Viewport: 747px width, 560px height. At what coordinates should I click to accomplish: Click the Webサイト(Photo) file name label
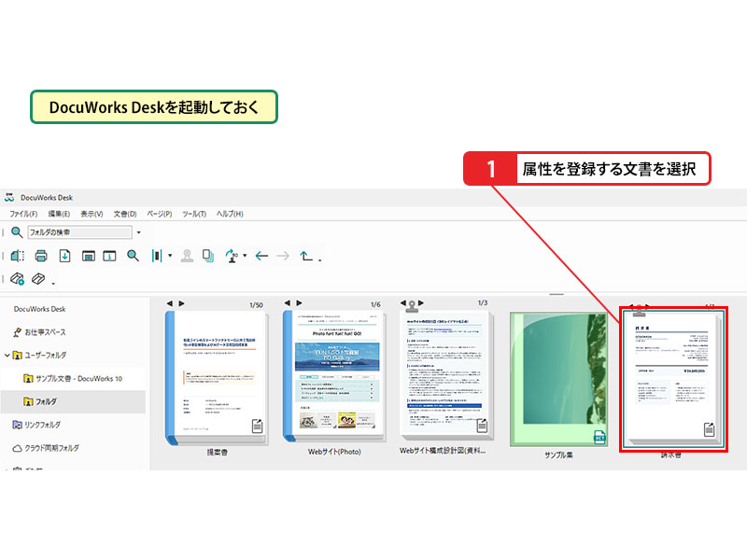(334, 452)
